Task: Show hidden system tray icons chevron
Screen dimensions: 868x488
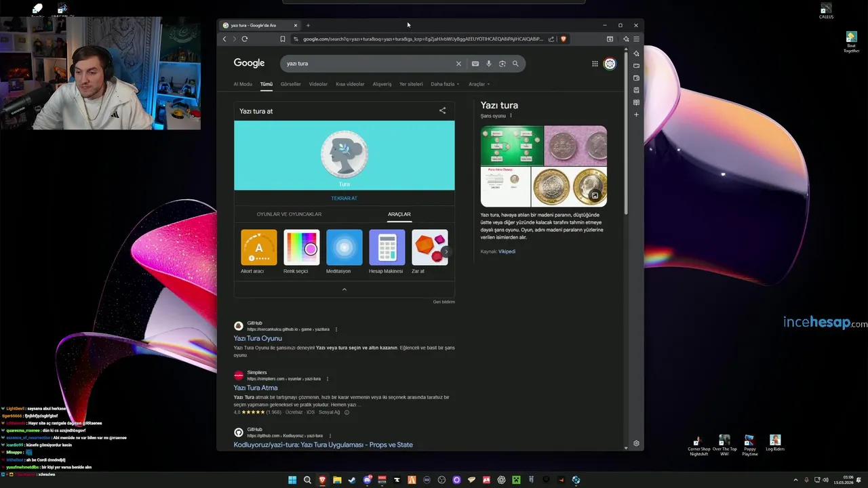Action: 795,480
